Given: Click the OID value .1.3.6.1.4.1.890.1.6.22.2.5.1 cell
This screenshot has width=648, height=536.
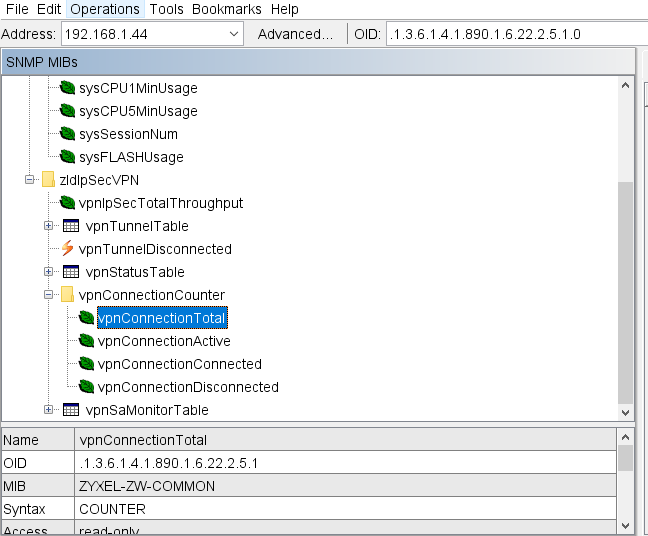Looking at the screenshot, I should pos(345,463).
